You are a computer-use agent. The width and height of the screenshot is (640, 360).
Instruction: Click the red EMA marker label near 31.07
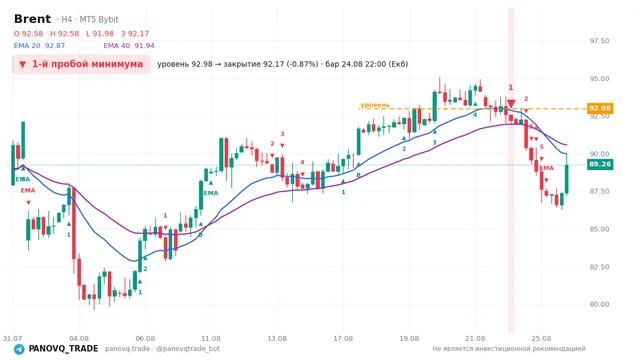28,191
